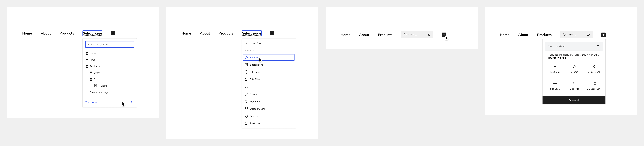Select Search widget in Transform list

tap(269, 57)
